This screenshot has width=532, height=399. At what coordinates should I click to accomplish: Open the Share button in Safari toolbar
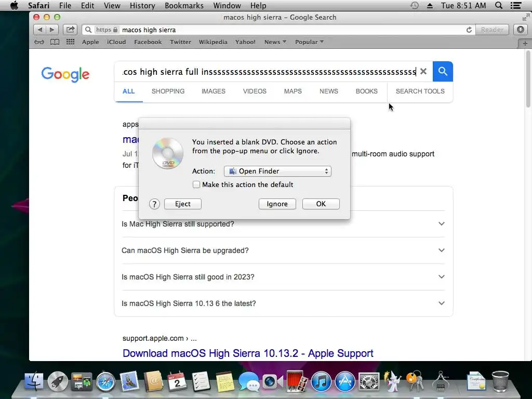tap(70, 30)
